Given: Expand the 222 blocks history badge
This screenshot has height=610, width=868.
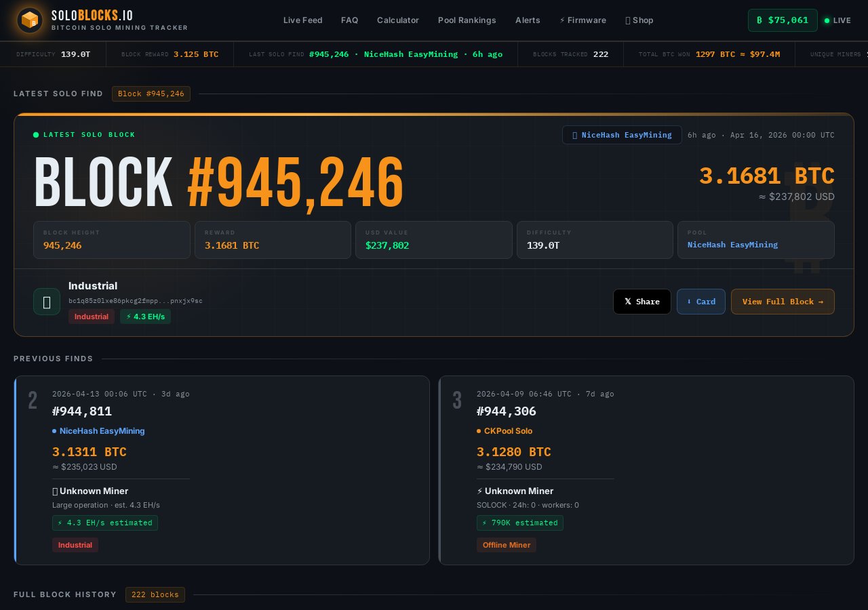Looking at the screenshot, I should 155,594.
